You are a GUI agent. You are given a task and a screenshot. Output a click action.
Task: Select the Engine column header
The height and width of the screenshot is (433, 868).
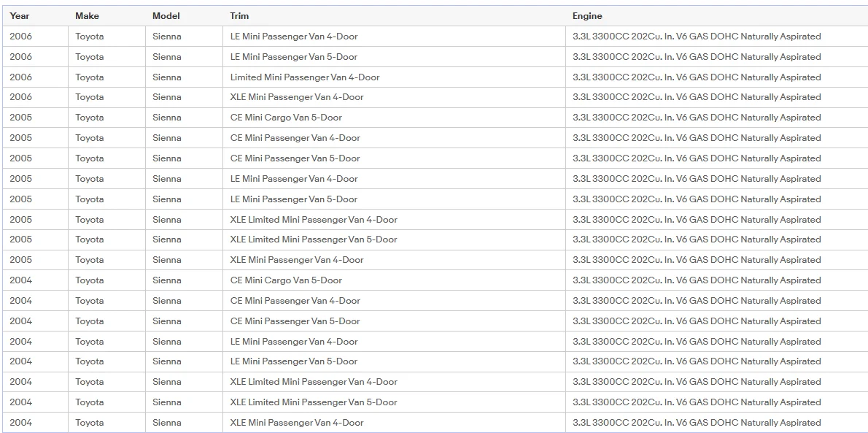coord(587,16)
